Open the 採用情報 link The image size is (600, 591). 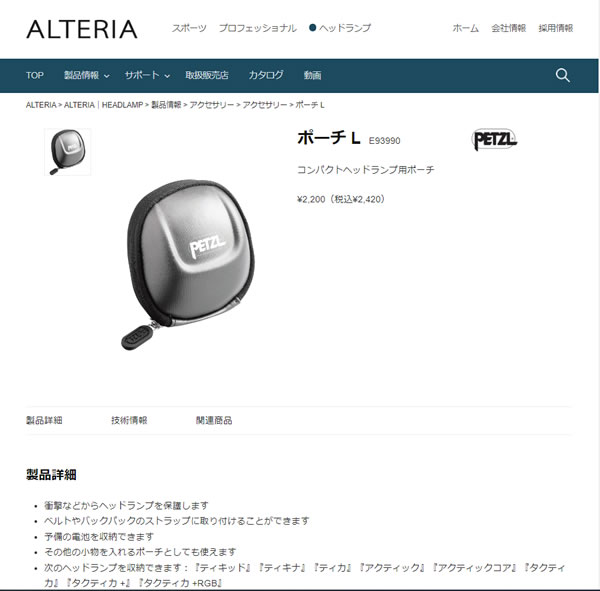click(556, 28)
